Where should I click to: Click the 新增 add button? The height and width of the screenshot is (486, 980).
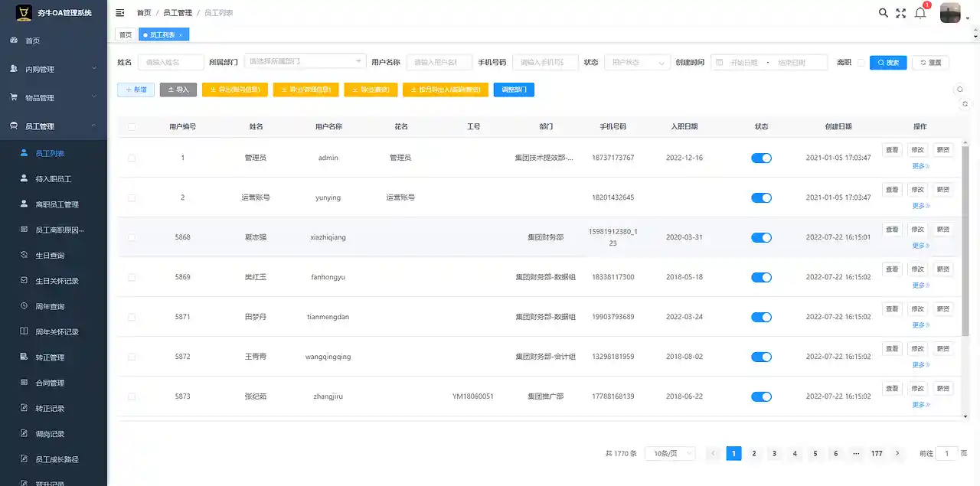click(136, 90)
